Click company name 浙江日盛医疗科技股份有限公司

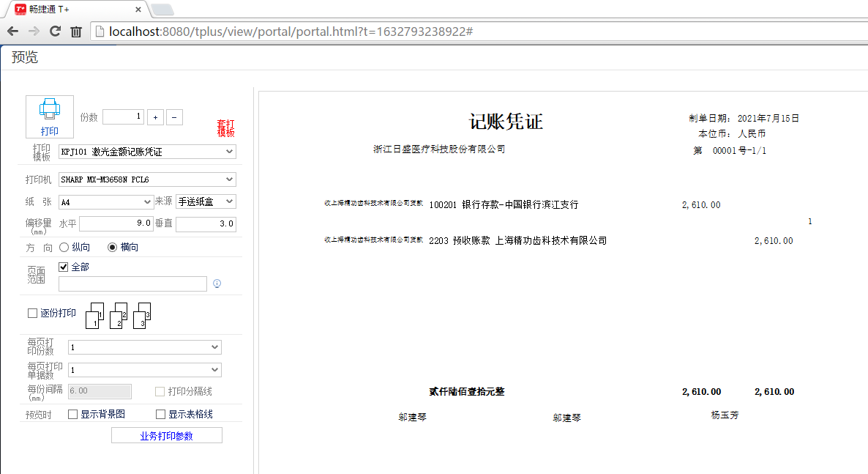tap(440, 149)
